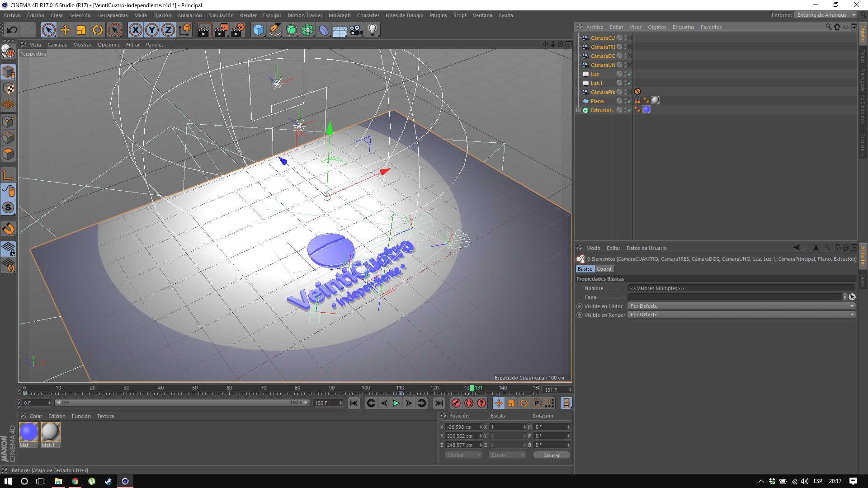Select the Rotate tool in top toolbar
This screenshot has width=868, height=488.
click(98, 30)
